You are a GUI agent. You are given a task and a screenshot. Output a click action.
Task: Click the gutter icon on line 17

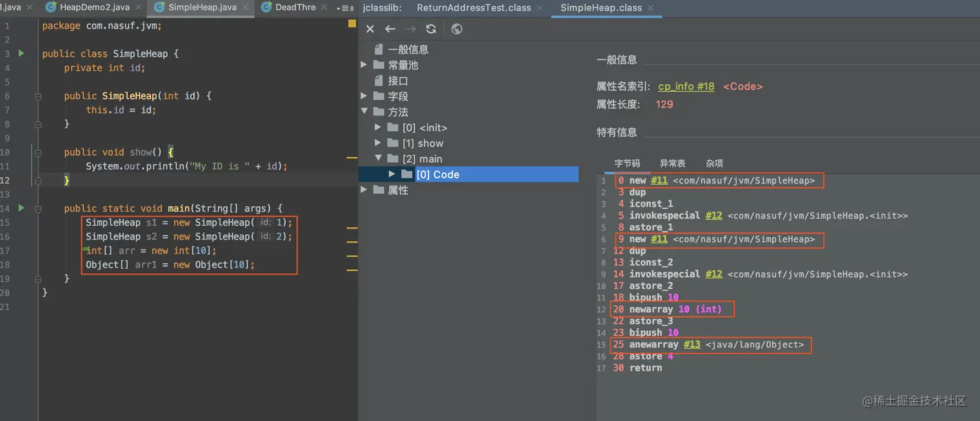click(85, 248)
